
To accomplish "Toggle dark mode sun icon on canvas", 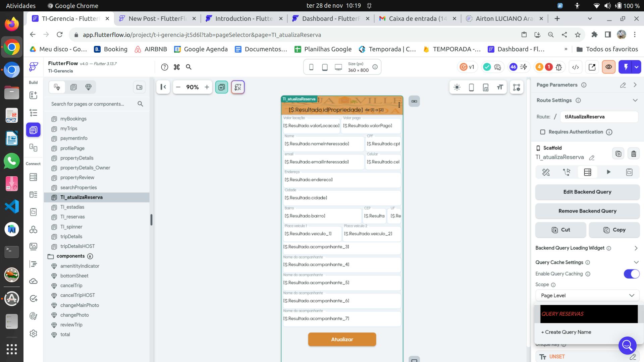I will point(457,87).
